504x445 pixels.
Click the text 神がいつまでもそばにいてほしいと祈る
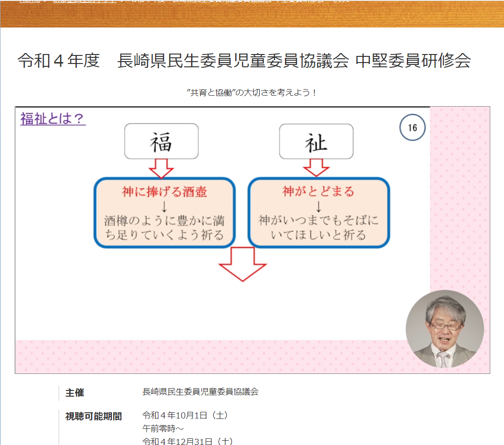[318, 227]
